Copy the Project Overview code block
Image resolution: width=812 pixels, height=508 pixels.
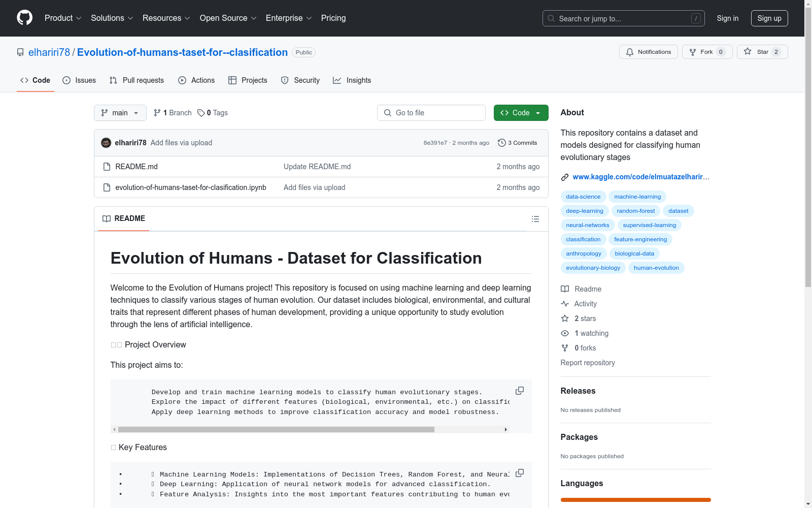tap(520, 391)
